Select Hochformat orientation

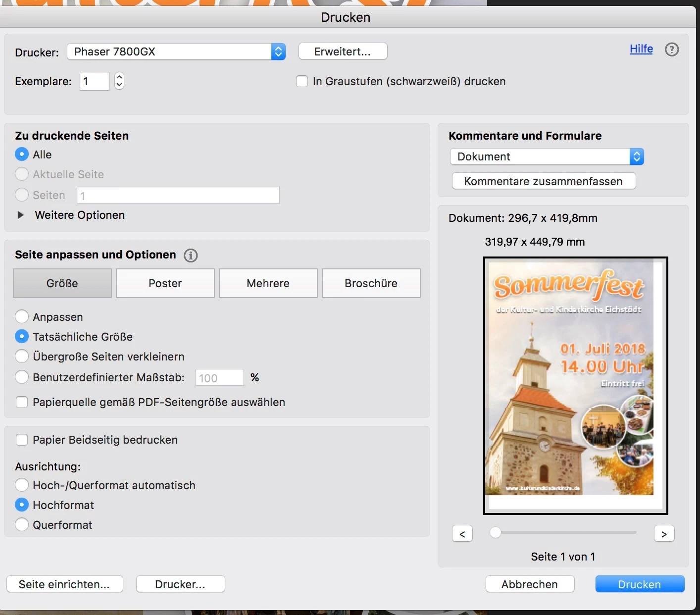click(22, 505)
